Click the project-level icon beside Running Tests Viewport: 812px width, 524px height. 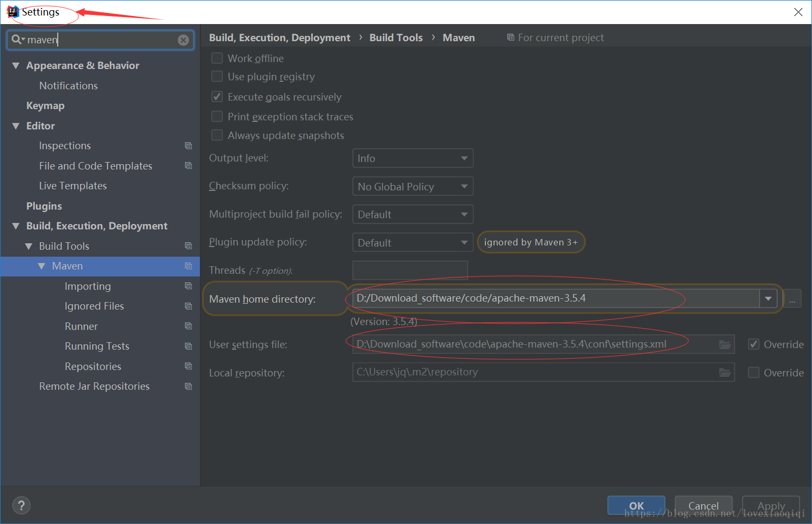pos(188,346)
